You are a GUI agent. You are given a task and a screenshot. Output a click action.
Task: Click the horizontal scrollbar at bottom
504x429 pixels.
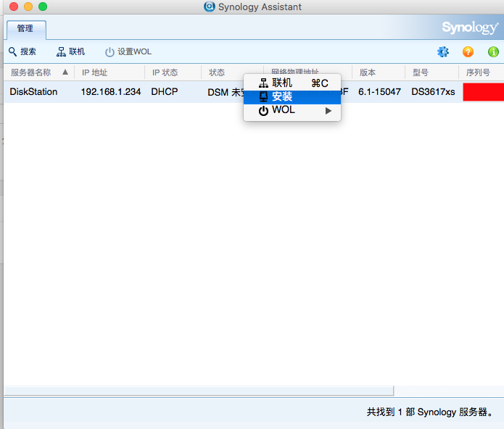[x=199, y=391]
